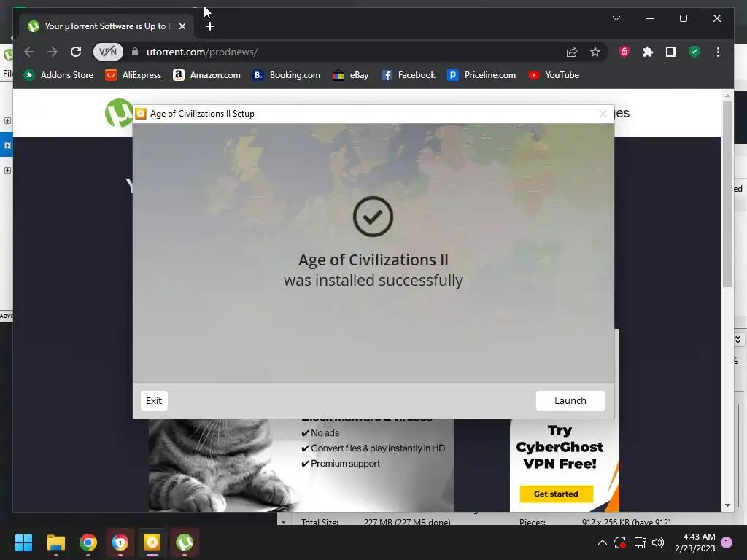Open the Windows Start menu
The height and width of the screenshot is (560, 747).
(23, 542)
